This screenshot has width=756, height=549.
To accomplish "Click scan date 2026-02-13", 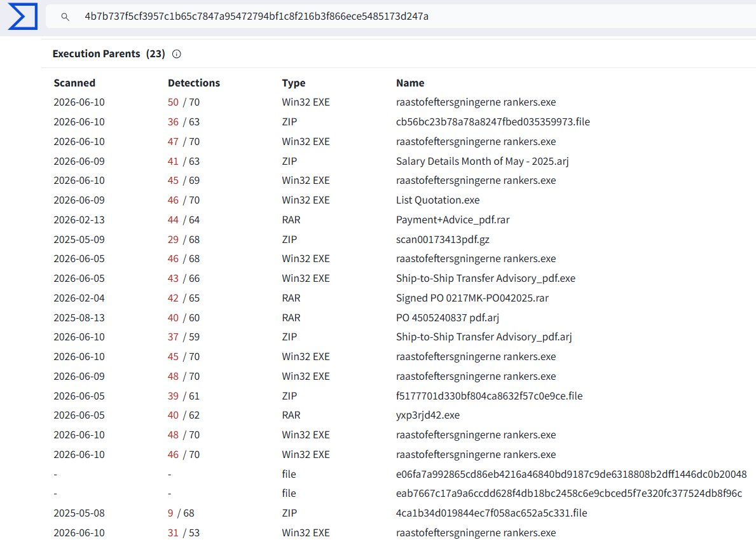I will (x=79, y=220).
